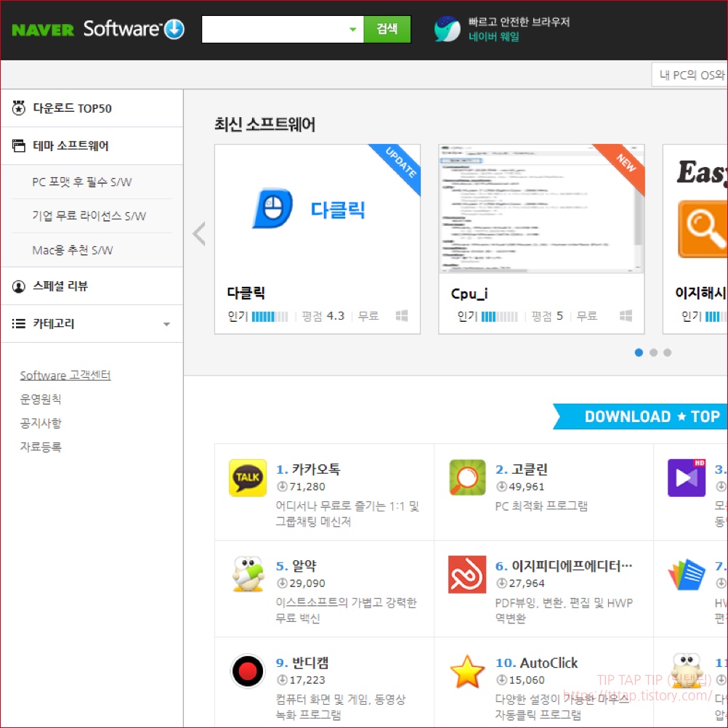728x728 pixels.
Task: Click the colorful document fan icon
Action: 686,574
